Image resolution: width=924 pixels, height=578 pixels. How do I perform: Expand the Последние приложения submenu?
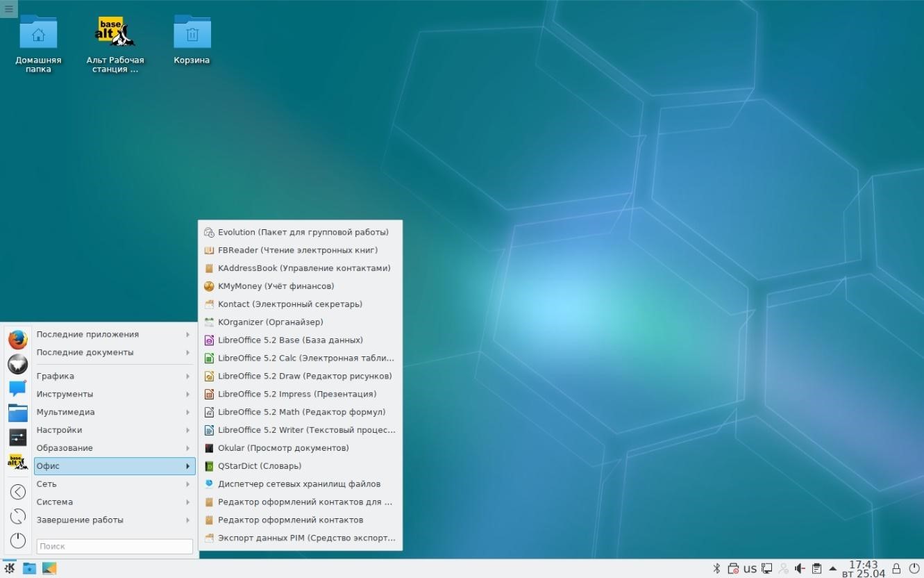(x=115, y=334)
